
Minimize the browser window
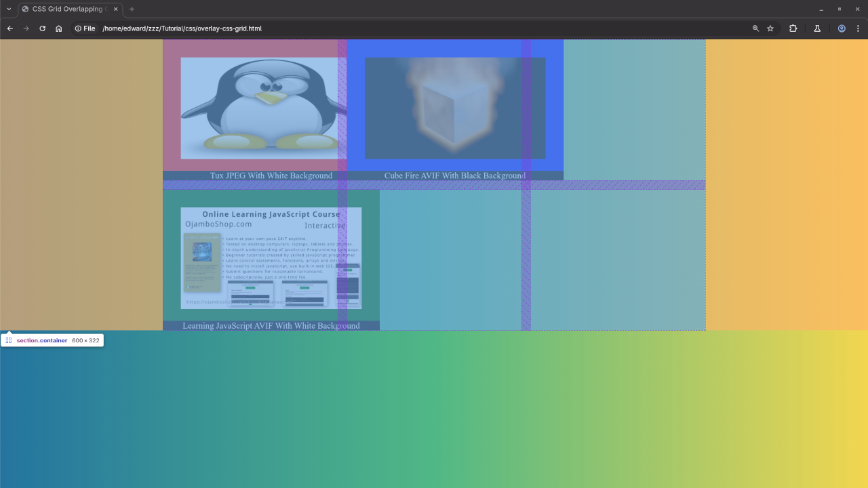click(x=821, y=9)
